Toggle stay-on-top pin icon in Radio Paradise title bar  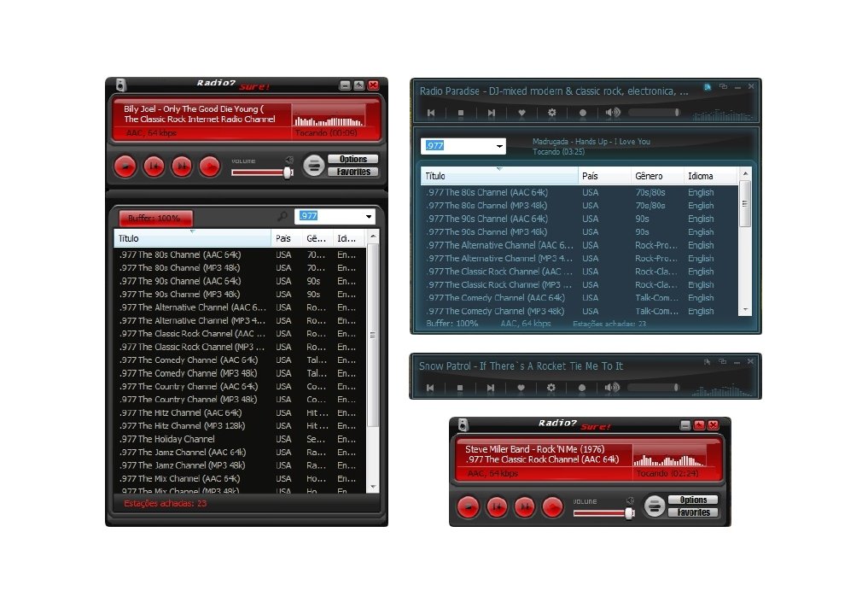(708, 85)
